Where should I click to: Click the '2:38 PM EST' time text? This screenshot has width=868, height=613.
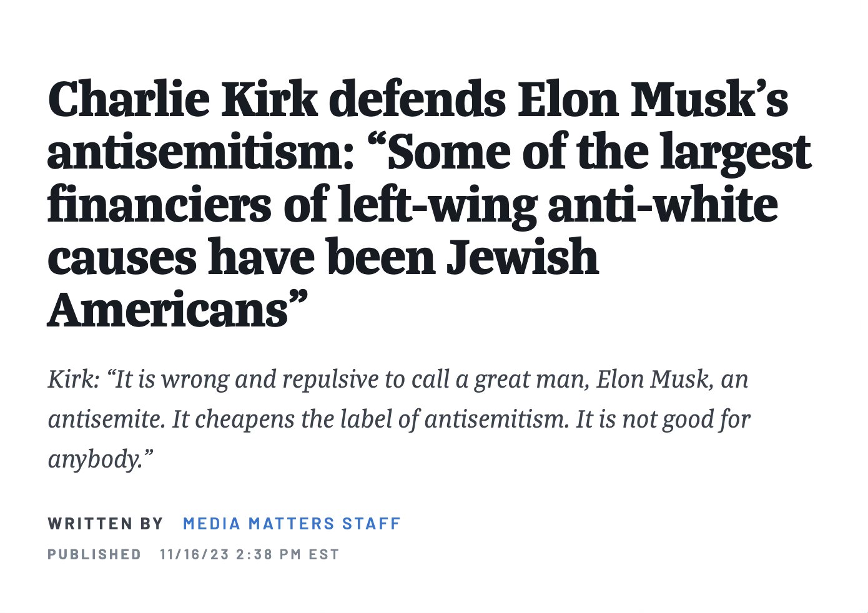(287, 554)
